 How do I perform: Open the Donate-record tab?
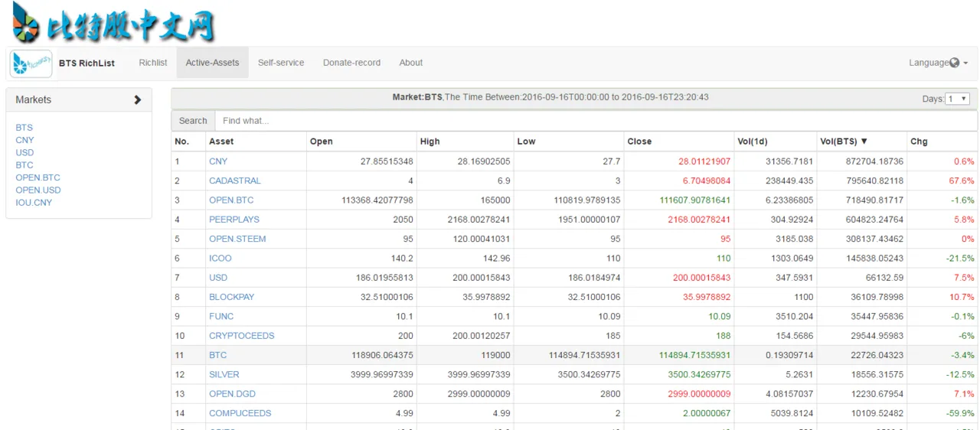click(x=351, y=63)
